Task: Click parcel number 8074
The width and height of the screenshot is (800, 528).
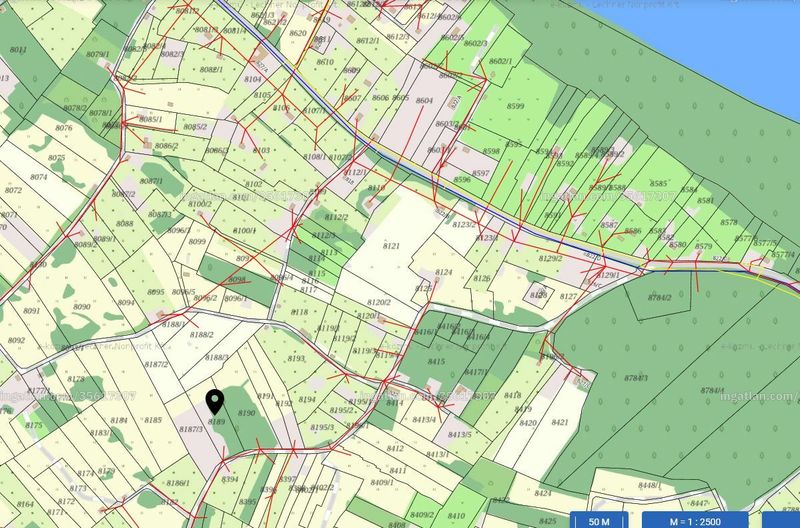Action: click(39, 177)
